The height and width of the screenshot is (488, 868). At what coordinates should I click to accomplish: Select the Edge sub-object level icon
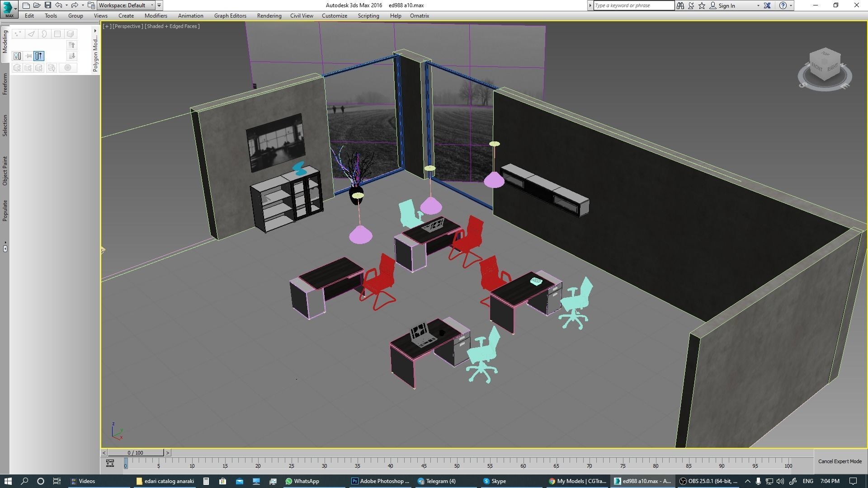[x=31, y=34]
